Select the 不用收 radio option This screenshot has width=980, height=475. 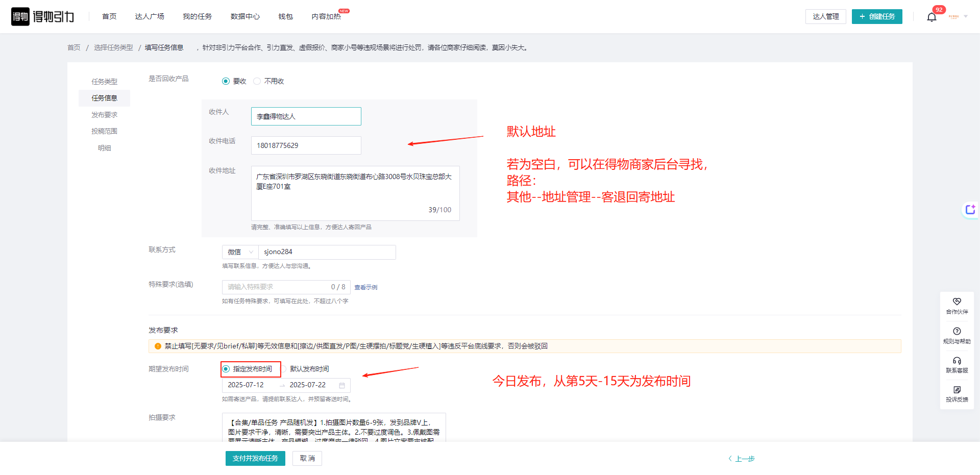point(257,81)
